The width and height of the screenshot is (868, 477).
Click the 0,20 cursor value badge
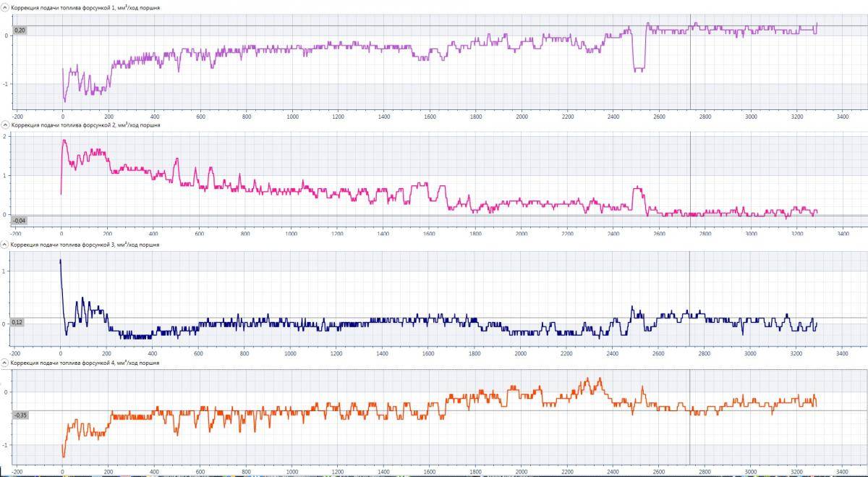pyautogui.click(x=20, y=30)
